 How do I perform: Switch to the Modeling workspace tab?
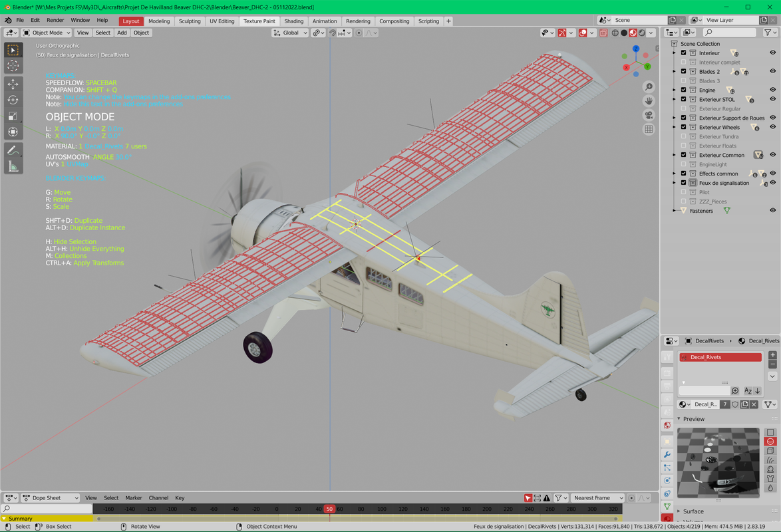[x=159, y=21]
